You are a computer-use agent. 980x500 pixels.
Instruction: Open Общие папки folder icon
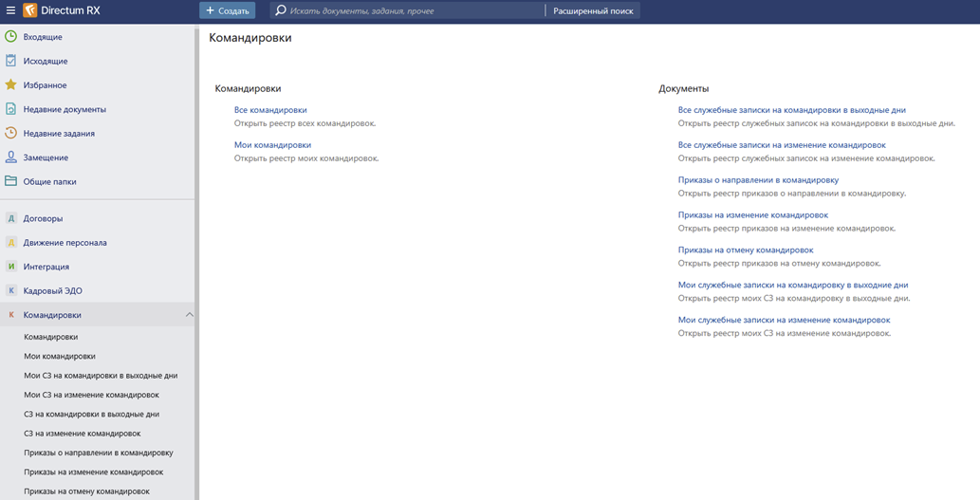11,181
